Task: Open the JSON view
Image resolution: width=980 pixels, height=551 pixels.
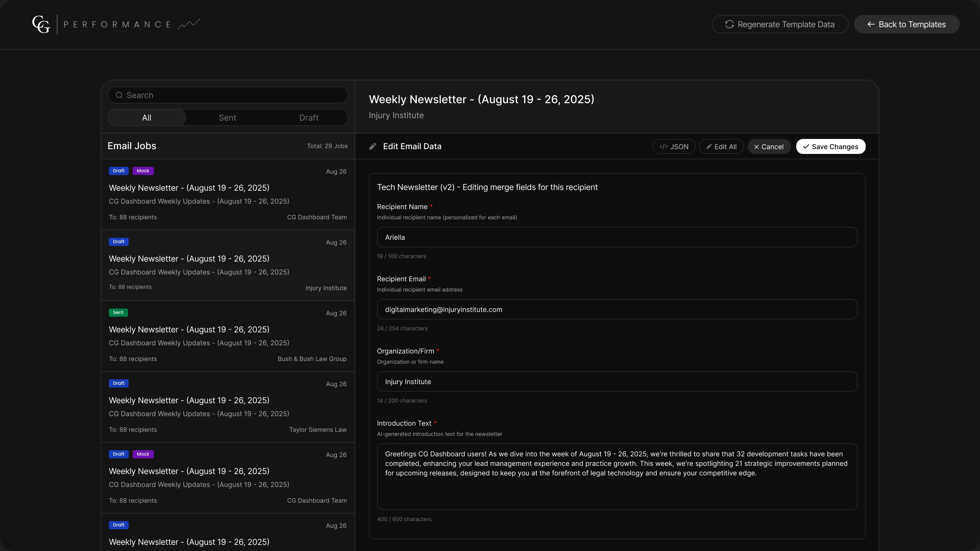Action: coord(674,146)
